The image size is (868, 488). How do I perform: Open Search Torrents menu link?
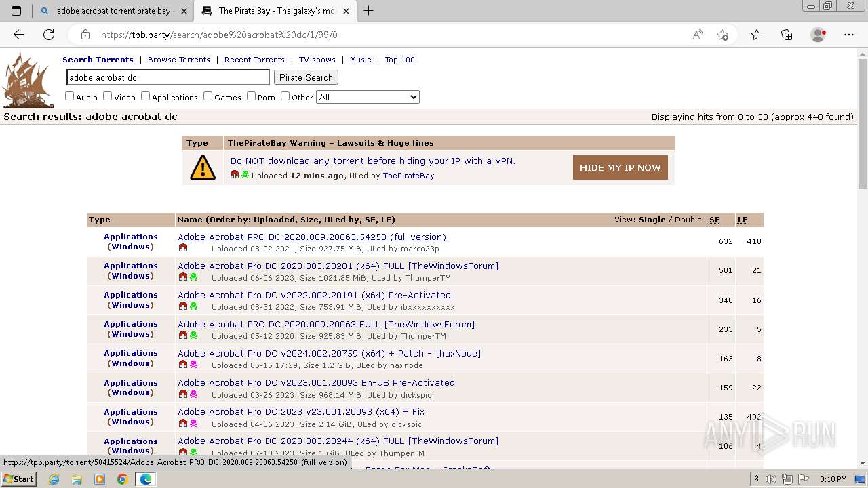(98, 60)
